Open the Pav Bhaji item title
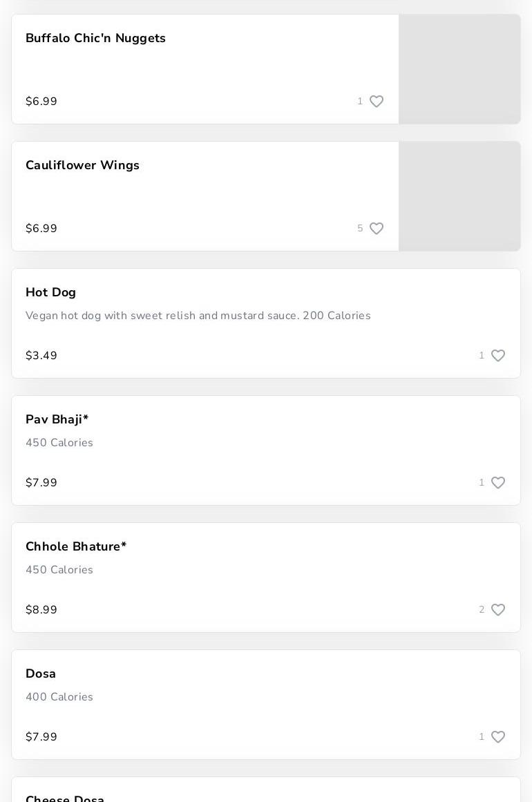Image resolution: width=532 pixels, height=802 pixels. click(57, 420)
